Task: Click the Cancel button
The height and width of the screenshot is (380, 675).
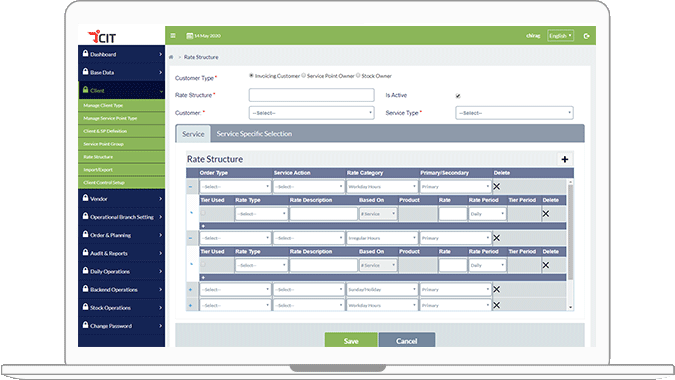Action: (406, 340)
